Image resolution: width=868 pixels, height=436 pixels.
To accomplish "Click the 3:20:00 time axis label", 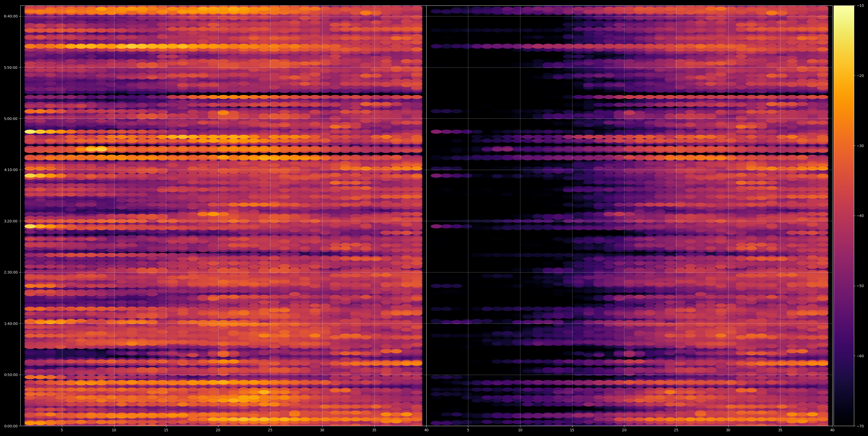I will [x=10, y=221].
